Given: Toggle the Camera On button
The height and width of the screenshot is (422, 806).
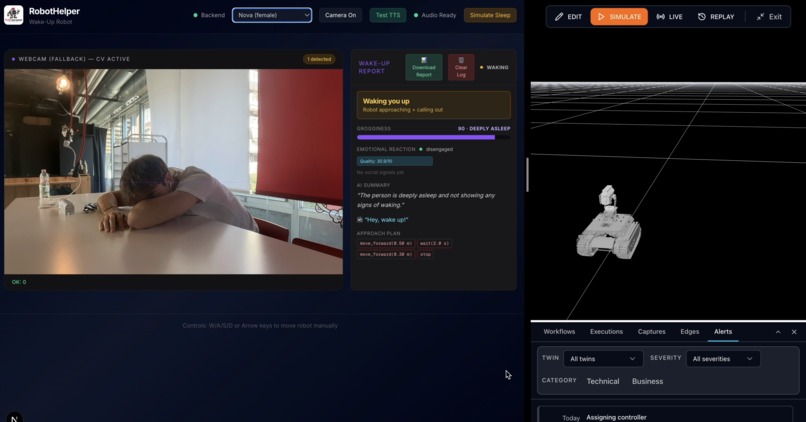Looking at the screenshot, I should click(x=340, y=15).
